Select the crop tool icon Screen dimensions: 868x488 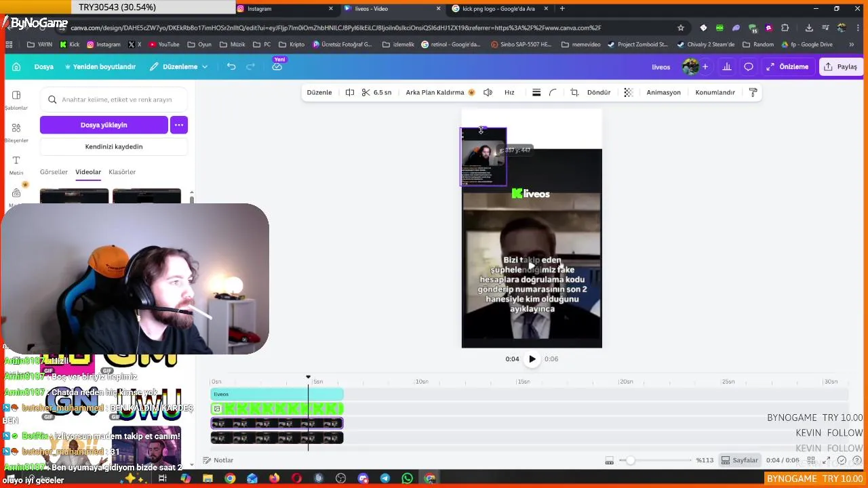(x=574, y=92)
